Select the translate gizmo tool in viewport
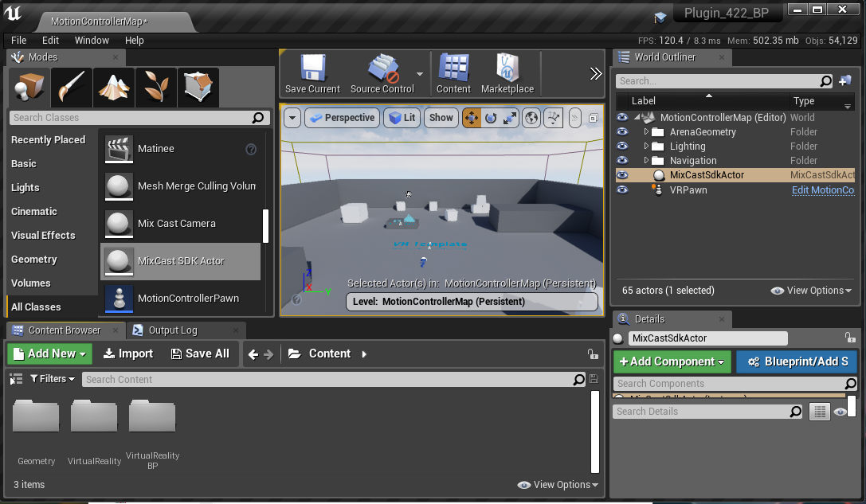This screenshot has width=866, height=504. [x=471, y=118]
